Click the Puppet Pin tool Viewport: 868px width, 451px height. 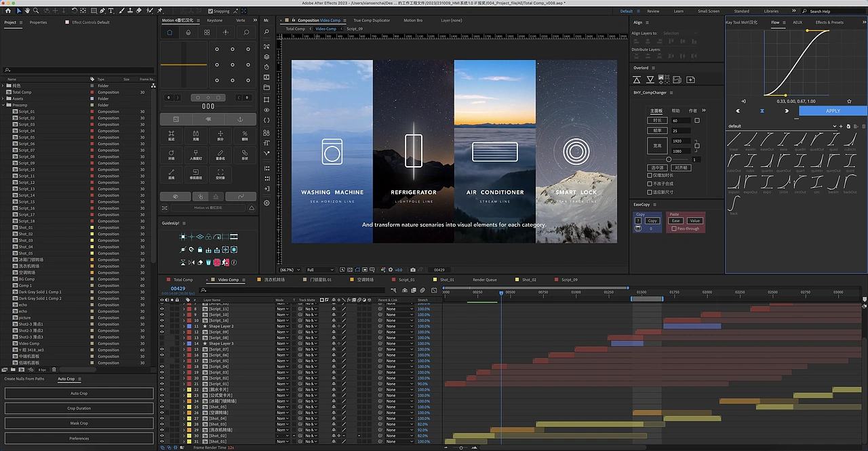coord(159,11)
